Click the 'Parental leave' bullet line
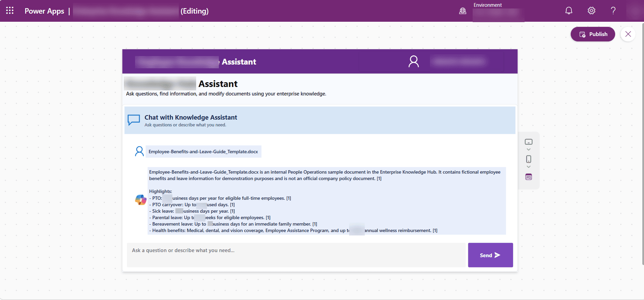 (210, 217)
